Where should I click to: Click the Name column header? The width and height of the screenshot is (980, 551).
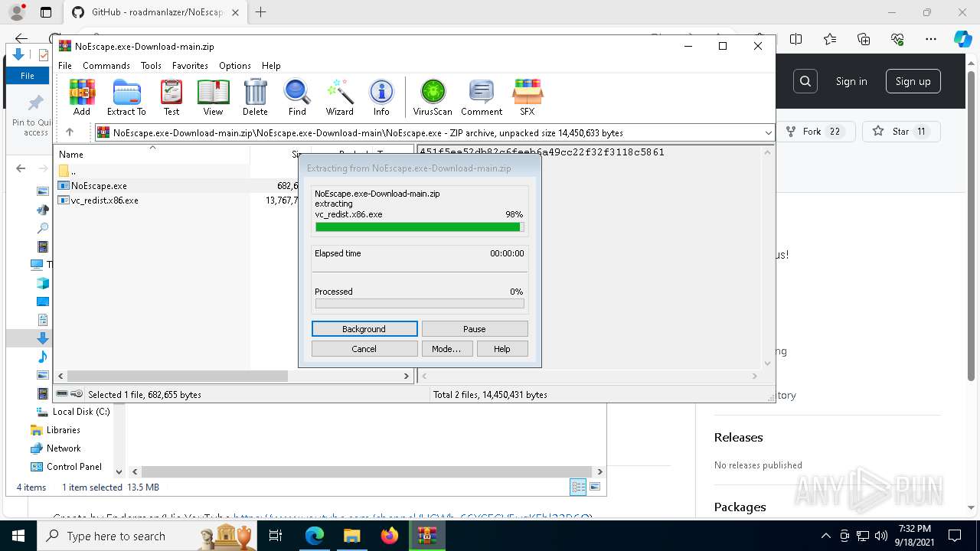pyautogui.click(x=153, y=155)
